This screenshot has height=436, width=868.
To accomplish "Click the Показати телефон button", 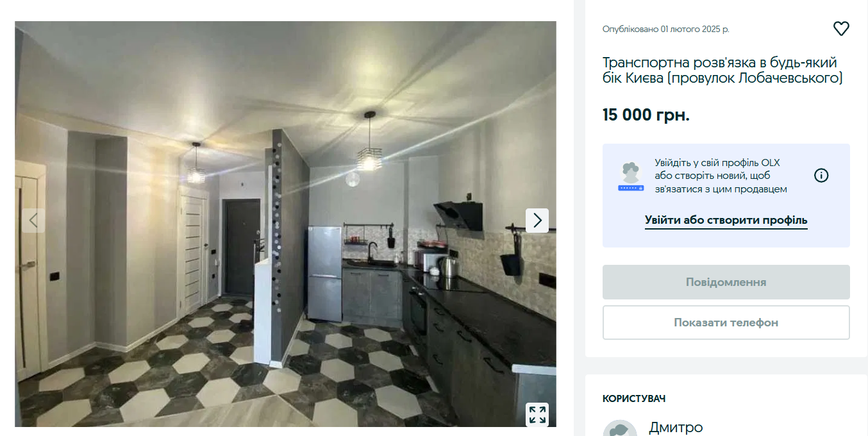I will point(726,323).
